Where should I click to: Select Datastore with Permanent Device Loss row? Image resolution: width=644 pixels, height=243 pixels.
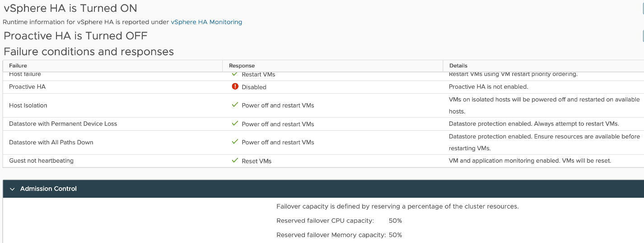tap(63, 124)
